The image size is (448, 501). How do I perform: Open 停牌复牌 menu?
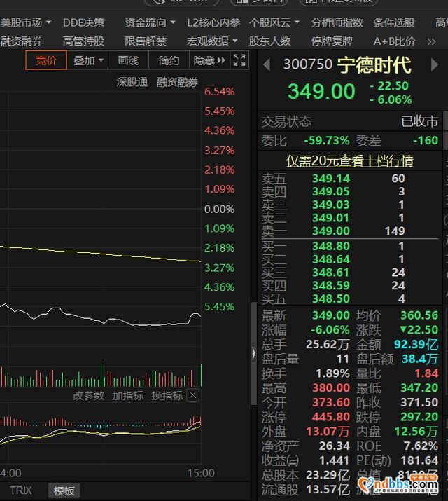click(x=332, y=41)
